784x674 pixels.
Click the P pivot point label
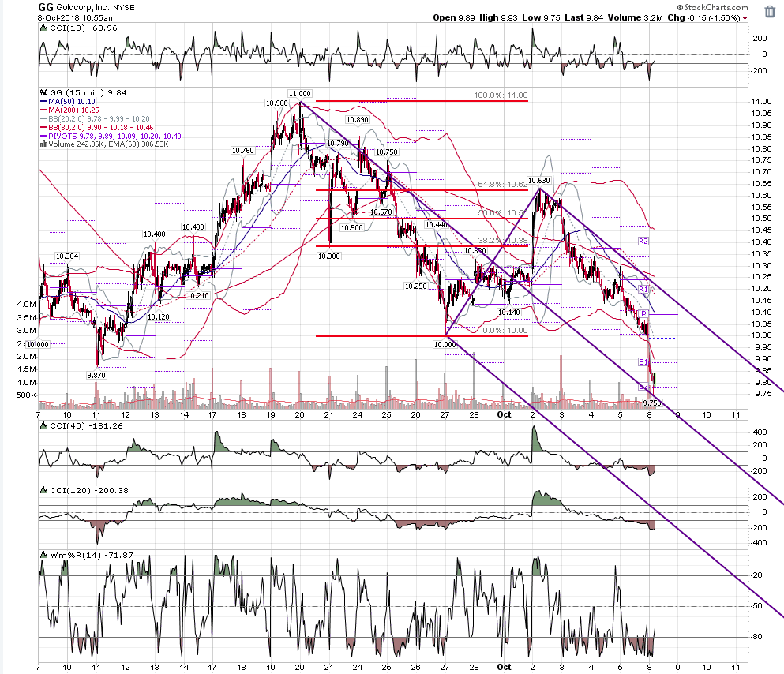click(x=644, y=314)
